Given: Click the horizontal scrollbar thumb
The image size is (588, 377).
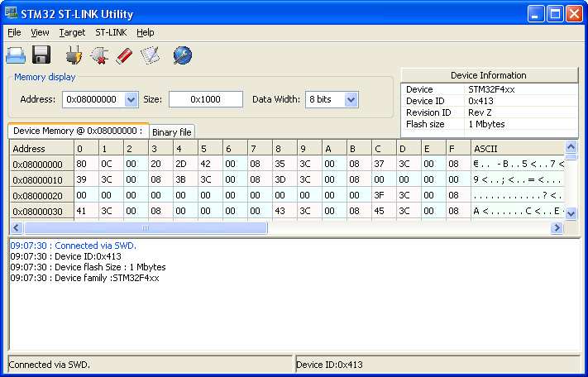Looking at the screenshot, I should [146, 227].
